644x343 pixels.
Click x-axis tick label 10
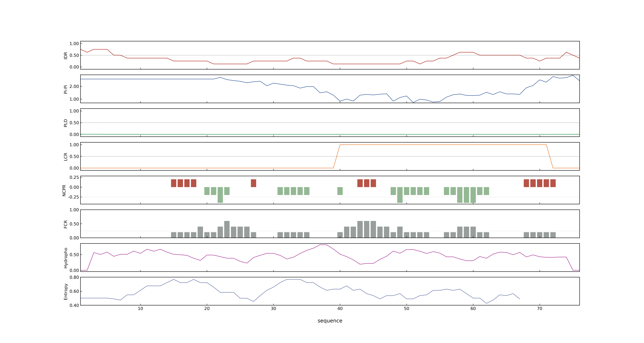[141, 309]
